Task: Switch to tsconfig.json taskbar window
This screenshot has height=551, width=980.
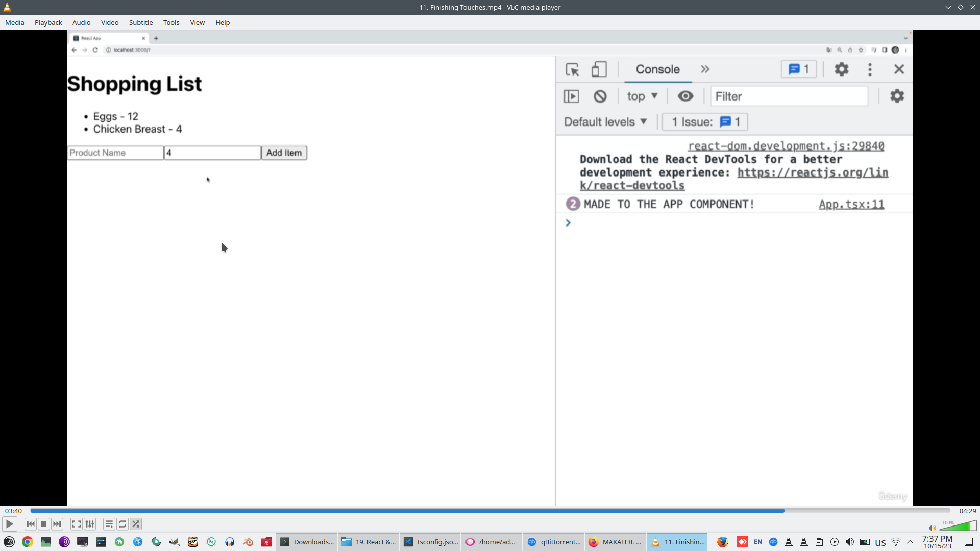Action: 431,542
